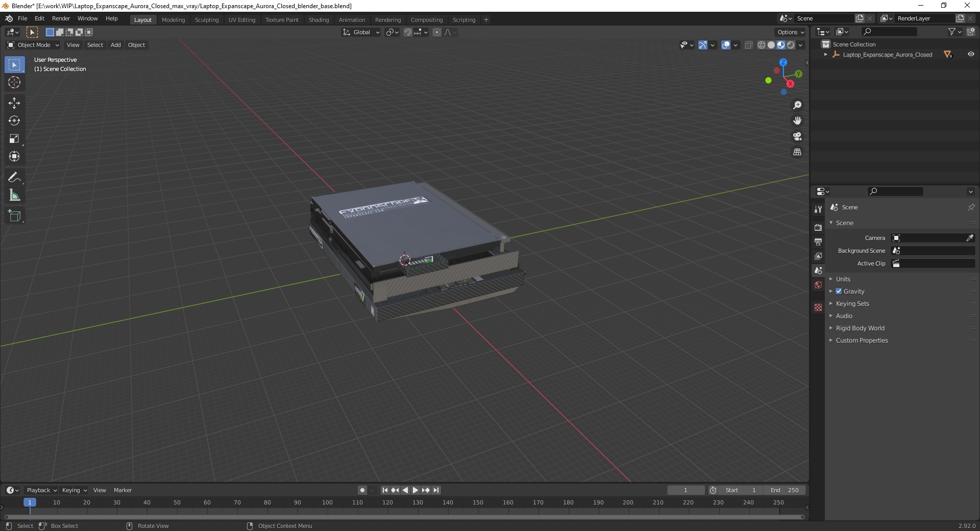Select the Scale tool

tap(14, 139)
